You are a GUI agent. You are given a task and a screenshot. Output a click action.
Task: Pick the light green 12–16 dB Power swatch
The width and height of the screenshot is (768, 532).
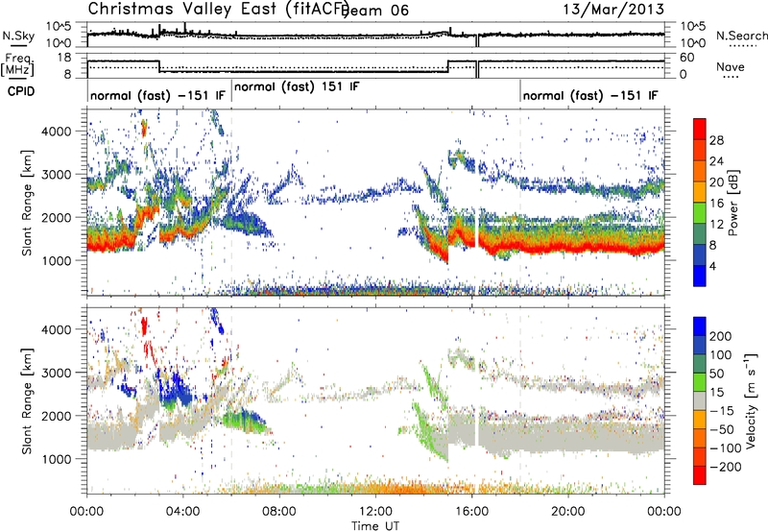(700, 213)
